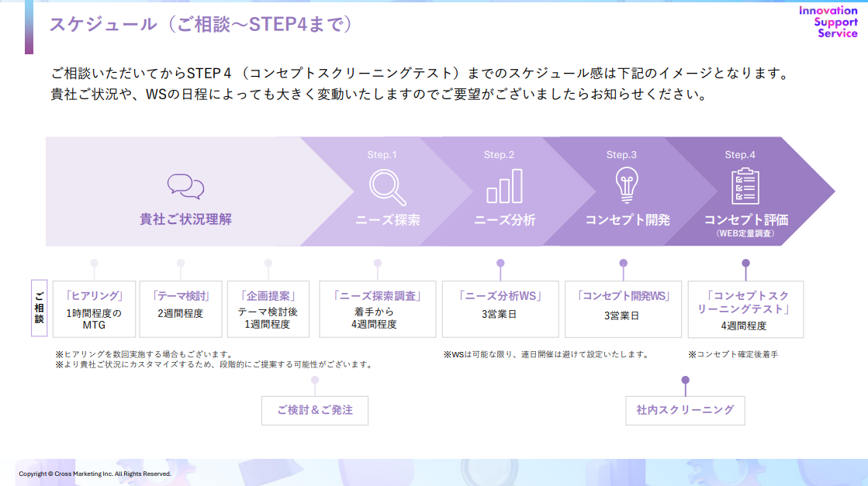868x486 pixels.
Task: Click the ご検討＆ご発注 button
Action: click(315, 410)
